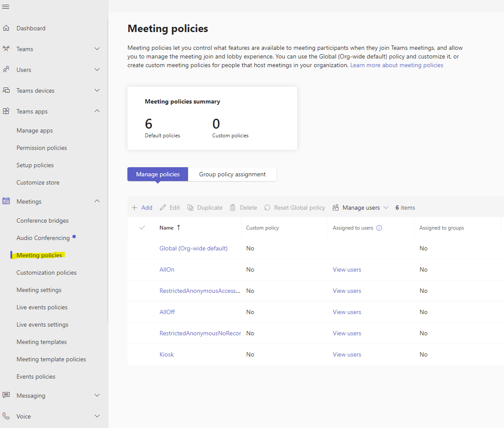This screenshot has height=428, width=504.
Task: Click the 6 Default policies count
Action: click(x=149, y=124)
